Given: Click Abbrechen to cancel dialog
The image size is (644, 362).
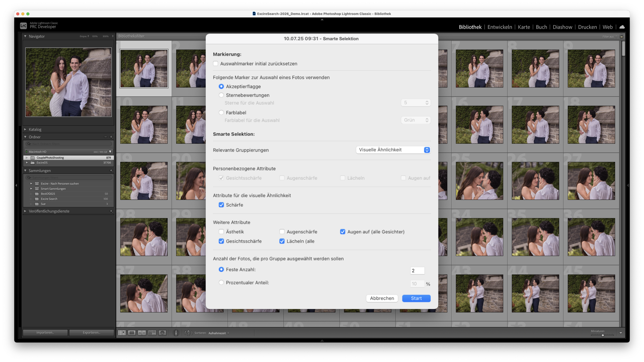Looking at the screenshot, I should pyautogui.click(x=382, y=298).
